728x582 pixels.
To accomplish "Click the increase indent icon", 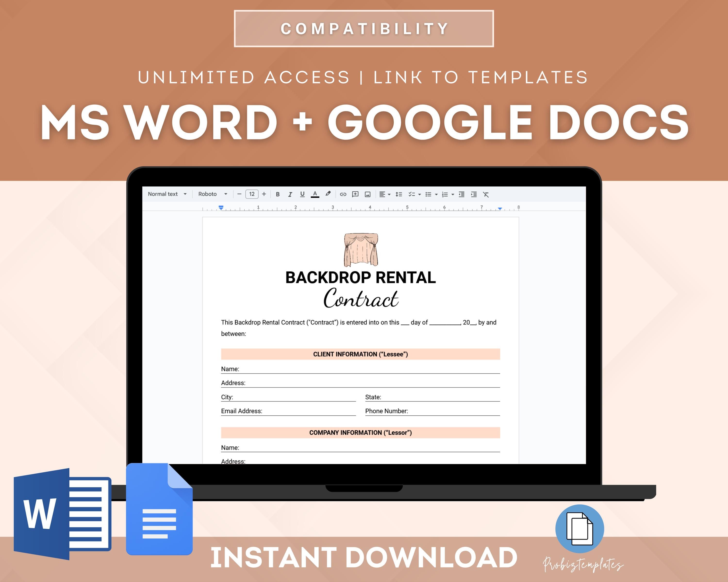I will tap(474, 194).
